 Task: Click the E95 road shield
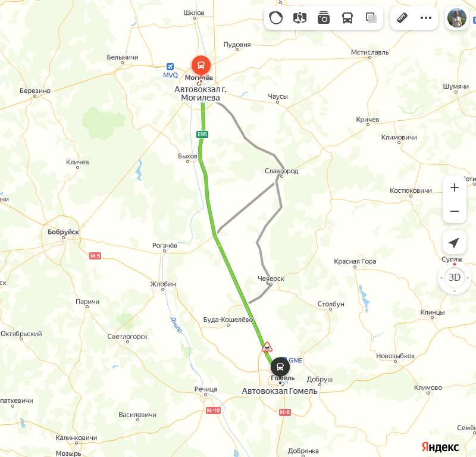point(202,134)
